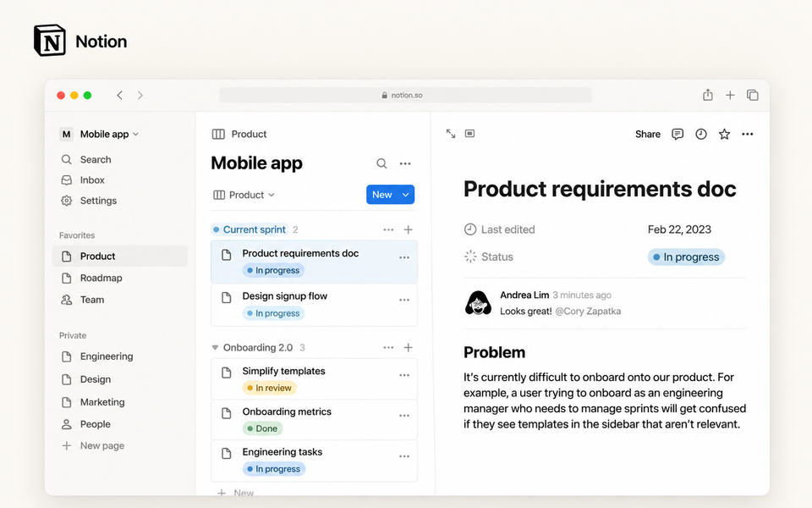This screenshot has width=812, height=508.
Task: Click the browser share icon
Action: [x=707, y=95]
